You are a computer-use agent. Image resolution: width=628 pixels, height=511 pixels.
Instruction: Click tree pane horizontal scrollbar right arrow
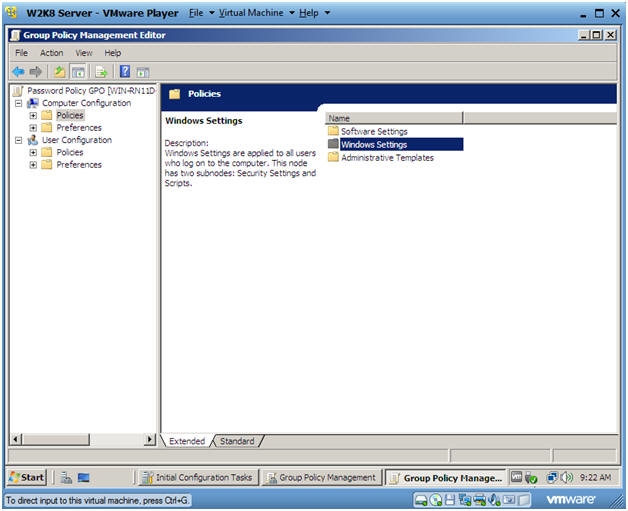click(x=150, y=440)
